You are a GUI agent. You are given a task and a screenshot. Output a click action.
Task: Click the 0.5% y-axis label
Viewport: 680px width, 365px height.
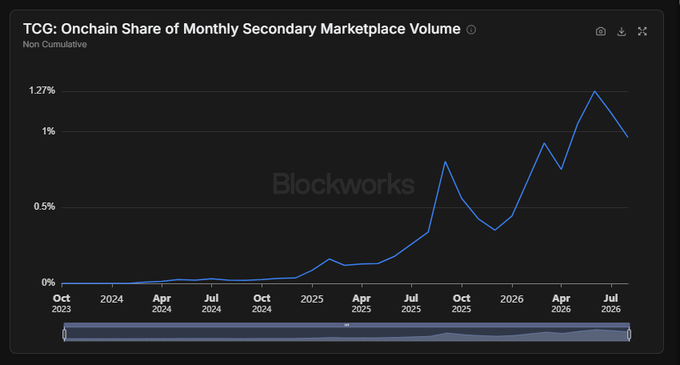tap(45, 207)
